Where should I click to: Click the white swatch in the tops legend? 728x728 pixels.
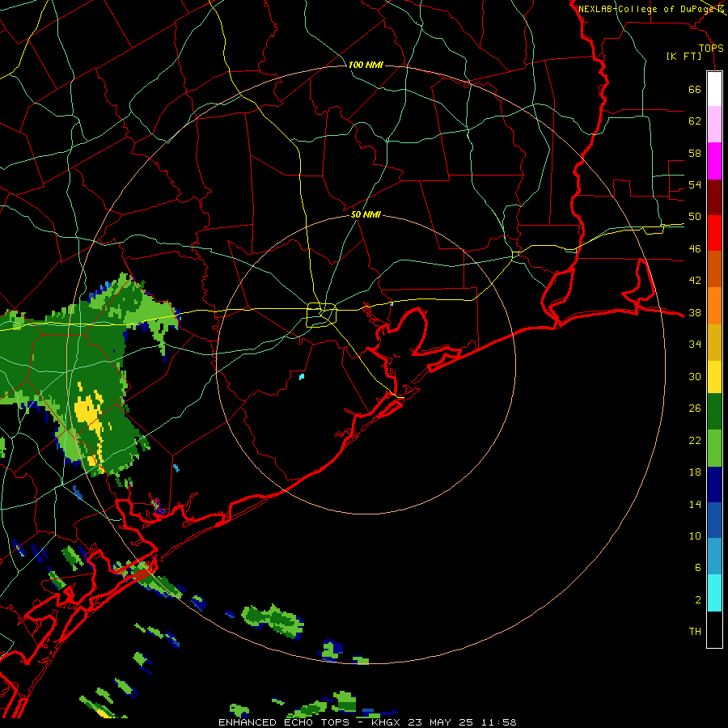pyautogui.click(x=714, y=89)
